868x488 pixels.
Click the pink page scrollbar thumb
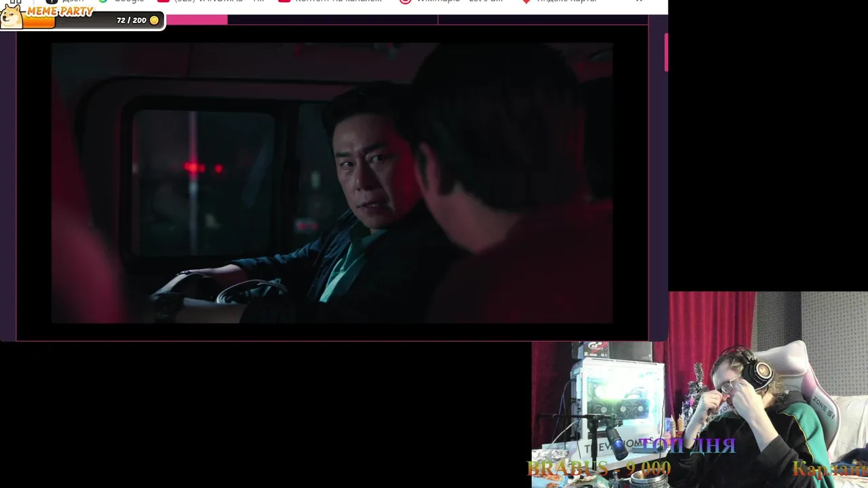click(666, 51)
